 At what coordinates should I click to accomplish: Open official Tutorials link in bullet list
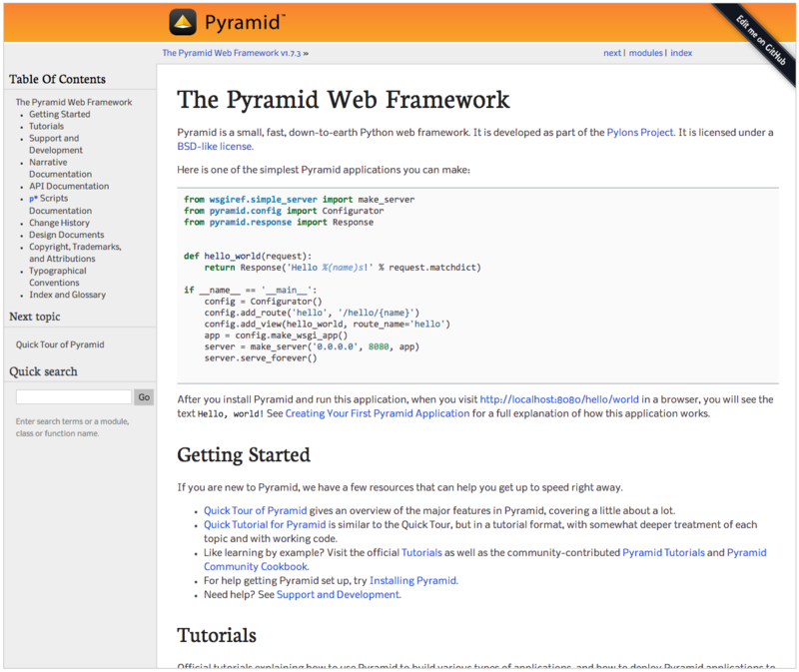click(421, 553)
